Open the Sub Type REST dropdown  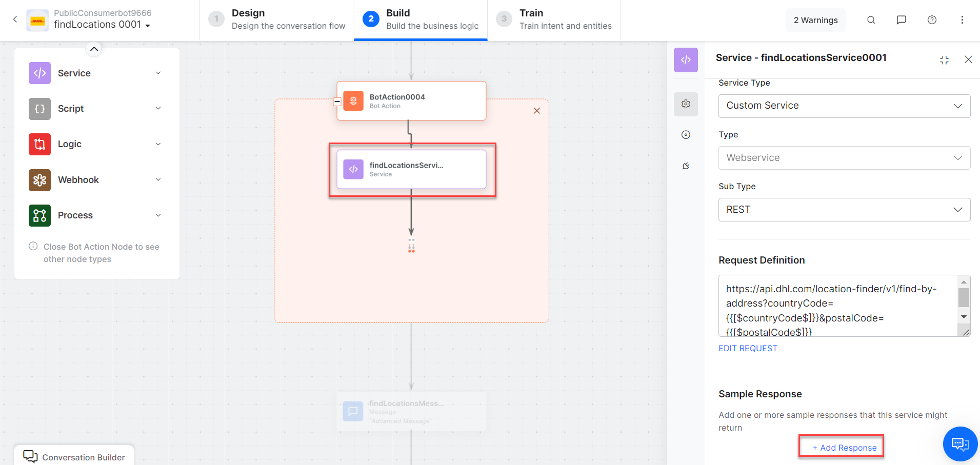pyautogui.click(x=844, y=210)
